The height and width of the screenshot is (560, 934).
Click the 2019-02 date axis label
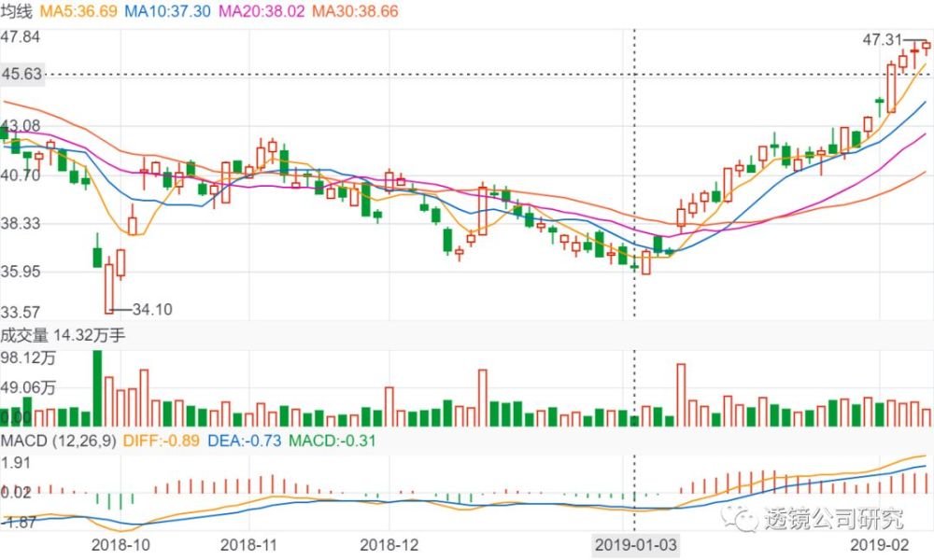pyautogui.click(x=879, y=544)
